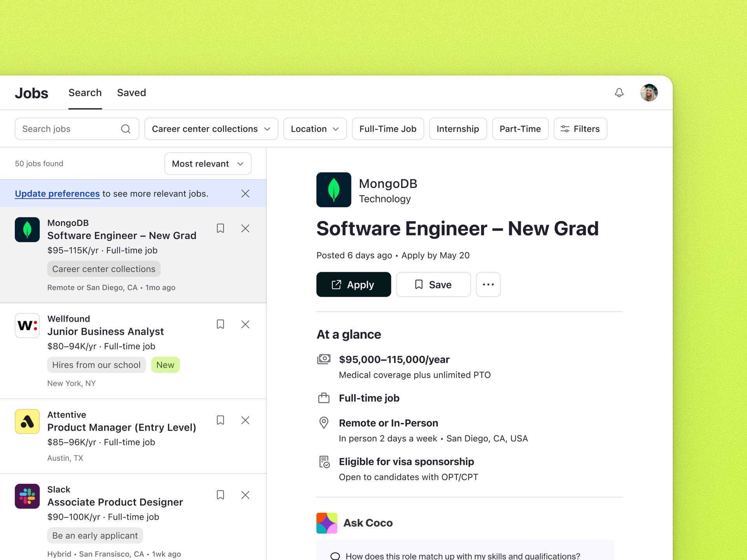The height and width of the screenshot is (560, 747).
Task: Click the Search jobs input field
Action: 77,129
